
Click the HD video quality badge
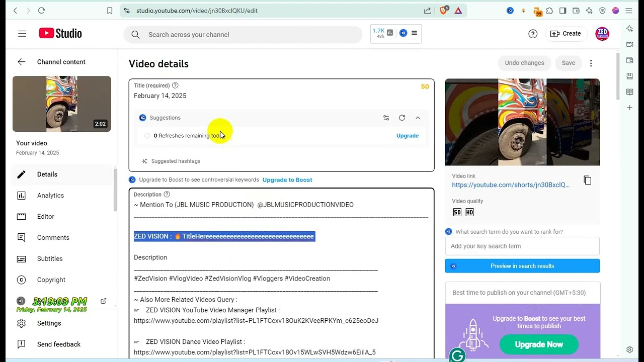click(x=469, y=212)
